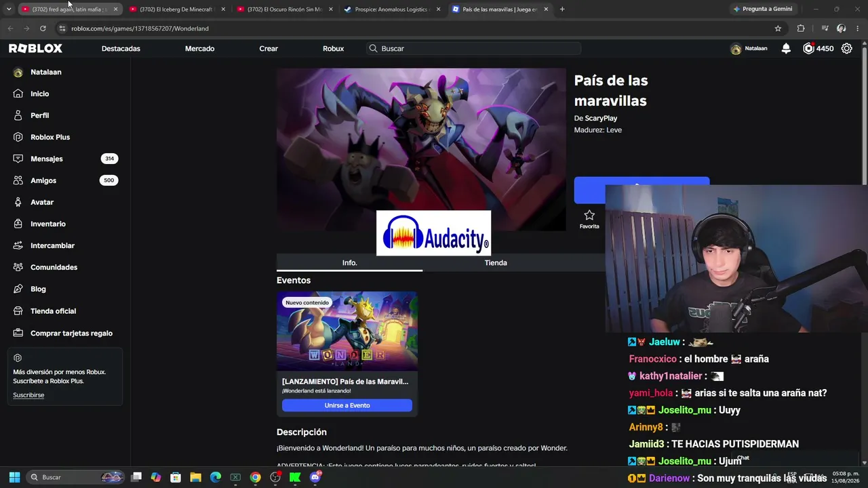This screenshot has width=868, height=488.
Task: Open Amigos showing 500 count
Action: click(65, 180)
